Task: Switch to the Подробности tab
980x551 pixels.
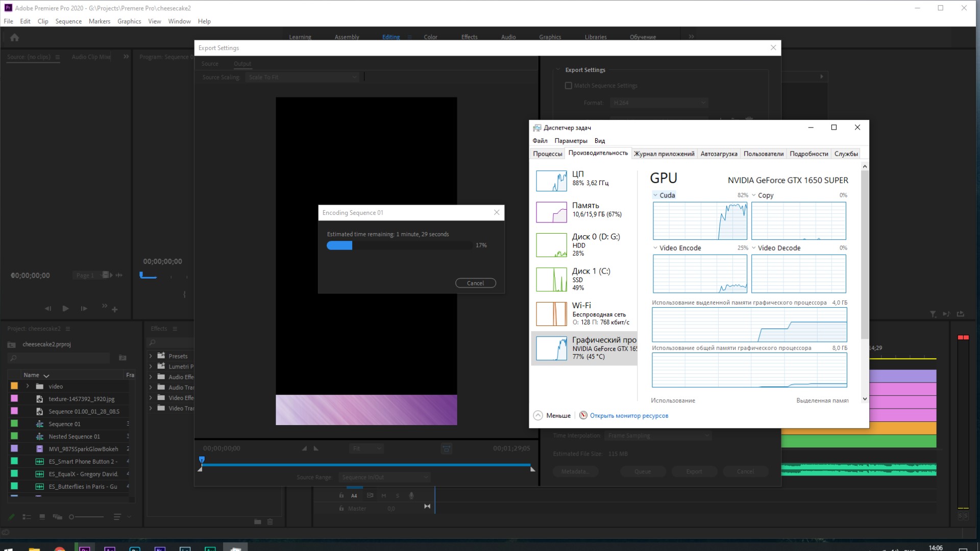Action: click(x=808, y=154)
